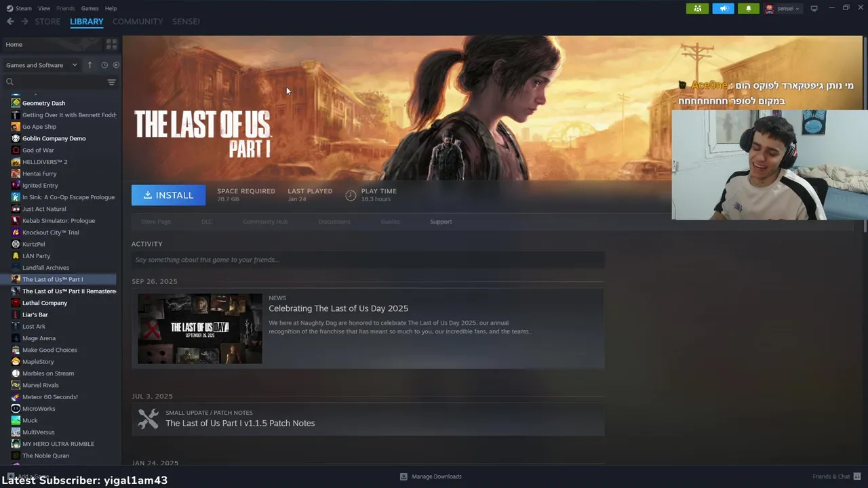Select Marvel Rivals icon

click(16, 385)
